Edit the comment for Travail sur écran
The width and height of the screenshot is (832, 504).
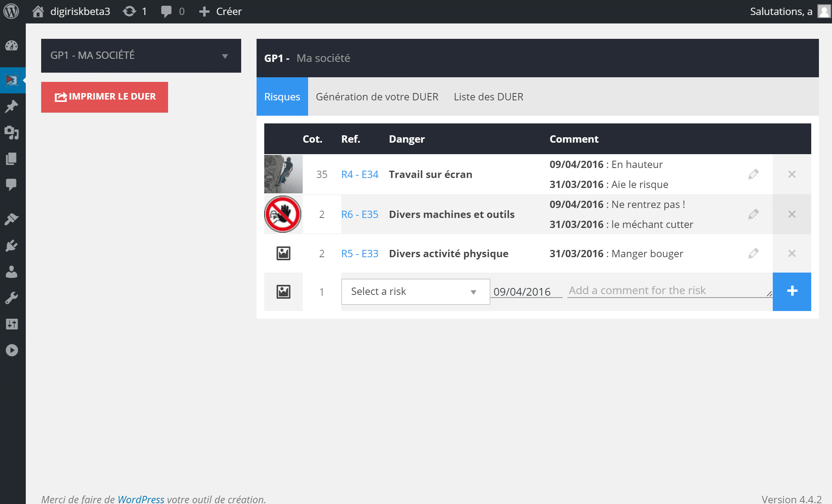point(753,174)
